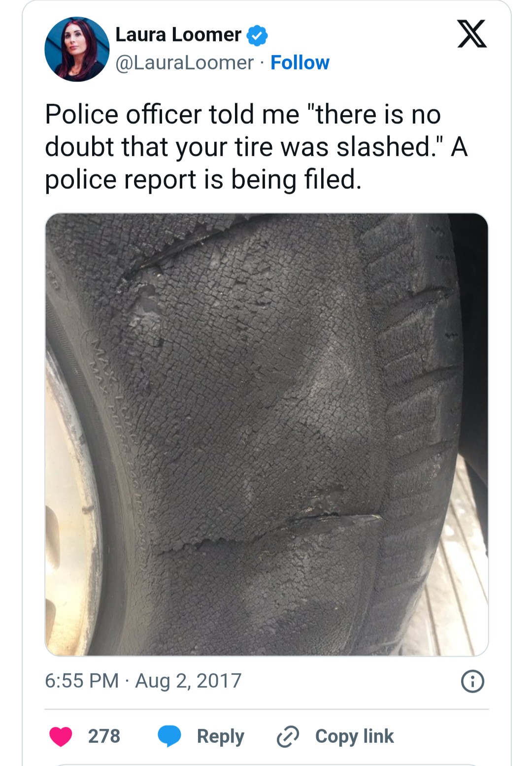Click the blue reply bubble icon
Screen dimensions: 532x766
[169, 736]
